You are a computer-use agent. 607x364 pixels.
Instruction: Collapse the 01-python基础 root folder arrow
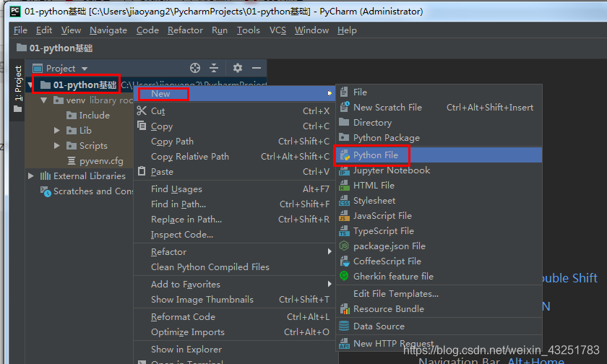tap(30, 84)
